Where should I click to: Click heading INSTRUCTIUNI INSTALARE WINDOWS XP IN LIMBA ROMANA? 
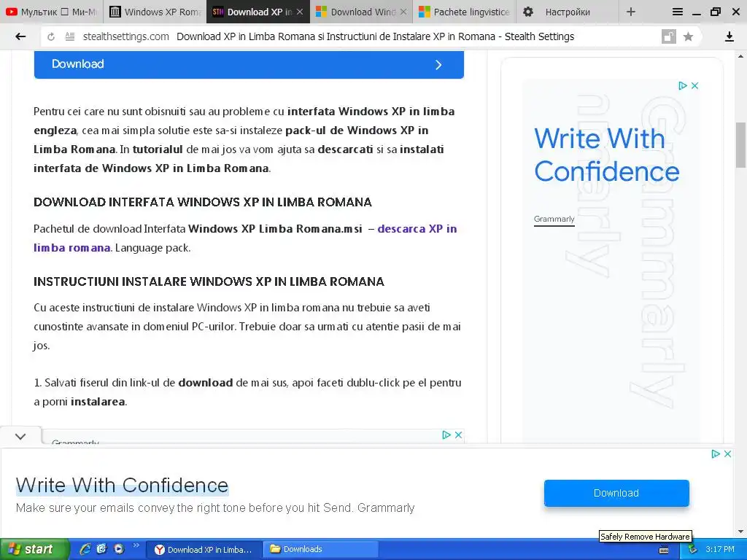(209, 281)
